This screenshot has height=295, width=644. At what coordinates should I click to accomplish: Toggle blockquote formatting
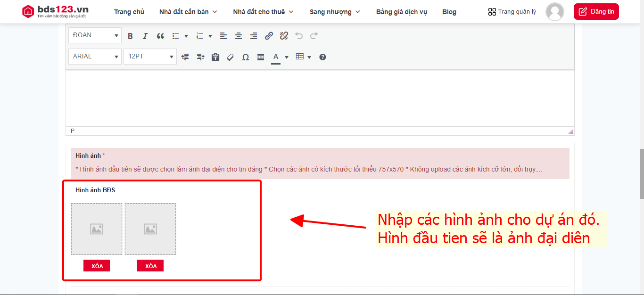pyautogui.click(x=160, y=36)
